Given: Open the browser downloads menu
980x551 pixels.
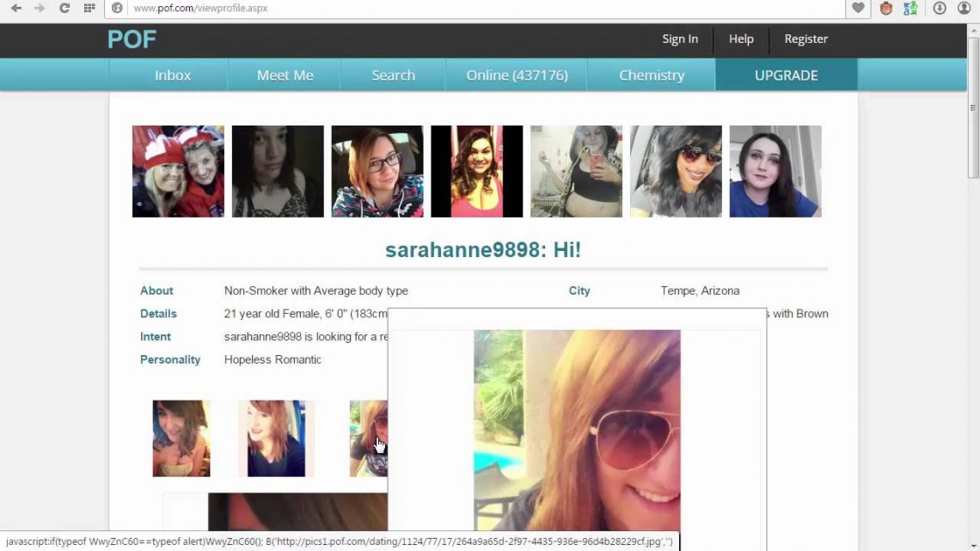Looking at the screenshot, I should click(938, 9).
